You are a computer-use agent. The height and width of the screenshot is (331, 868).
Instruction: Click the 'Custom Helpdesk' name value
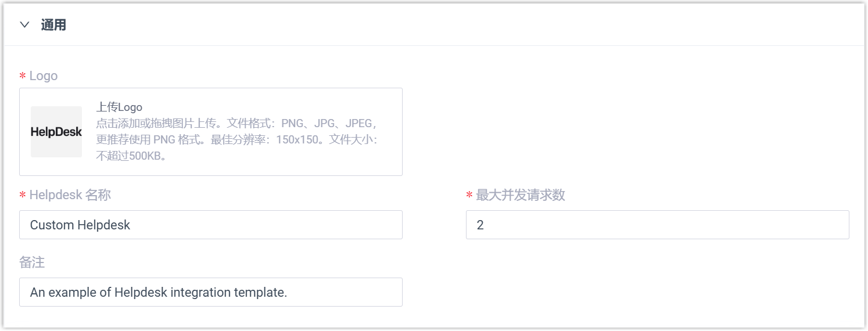[x=80, y=225]
